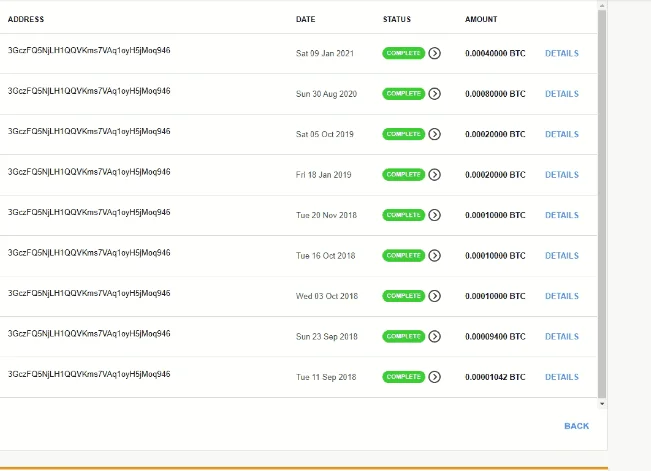Click the DATE column header
This screenshot has width=651, height=471.
coord(306,19)
